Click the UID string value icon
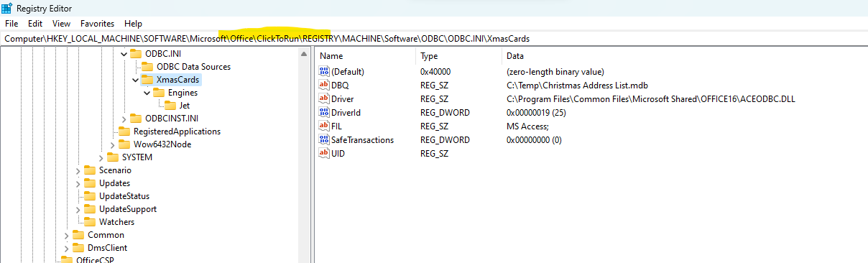 coord(323,154)
